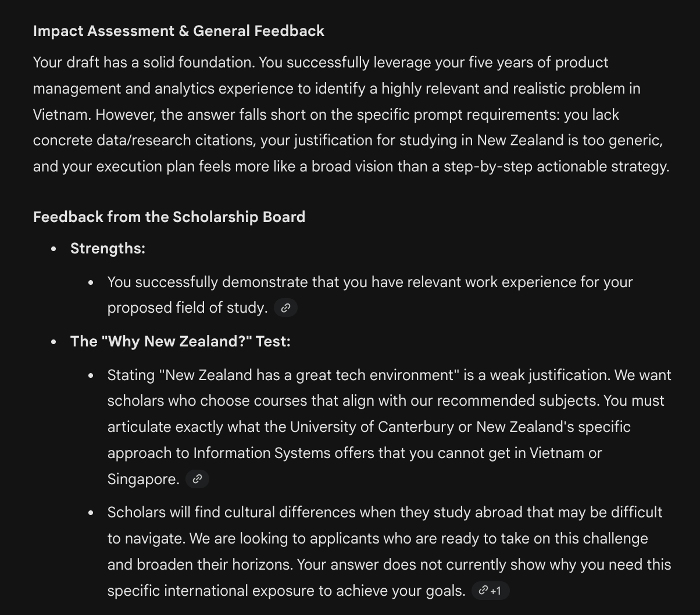Click the paragraph starting "Your draft has a solid foundation"

click(349, 115)
